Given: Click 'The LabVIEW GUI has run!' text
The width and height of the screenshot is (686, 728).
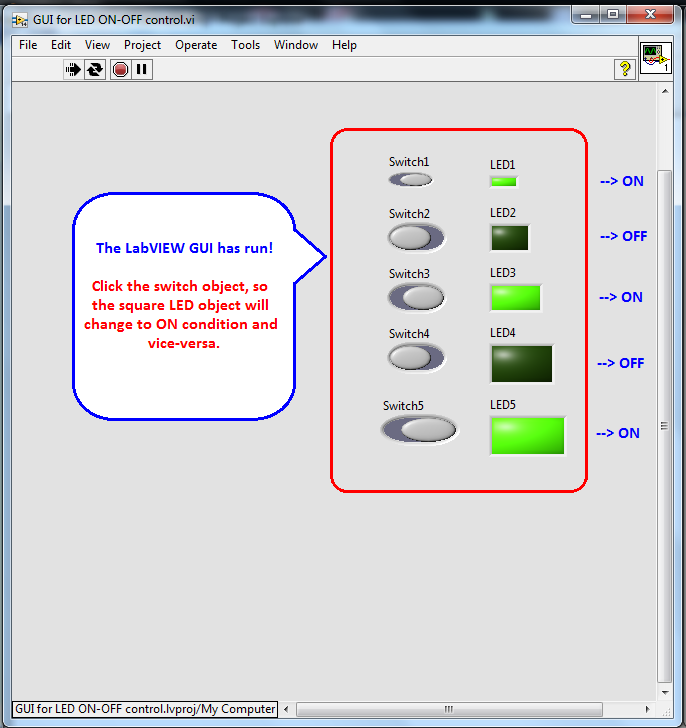Looking at the screenshot, I should pyautogui.click(x=184, y=248).
